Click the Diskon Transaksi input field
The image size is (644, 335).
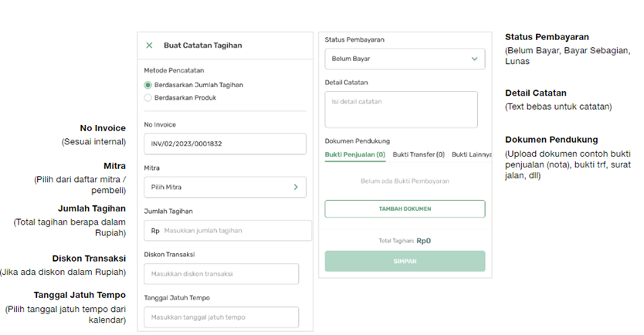tap(221, 274)
